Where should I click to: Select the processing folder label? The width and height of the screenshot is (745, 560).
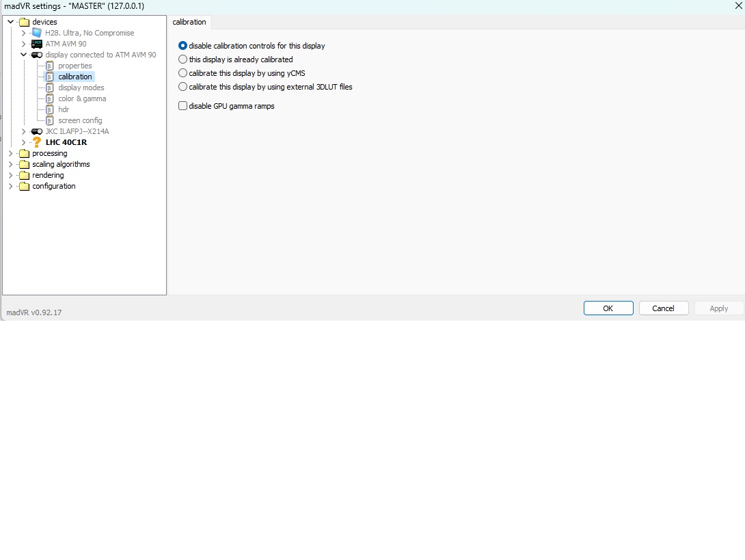coord(50,153)
